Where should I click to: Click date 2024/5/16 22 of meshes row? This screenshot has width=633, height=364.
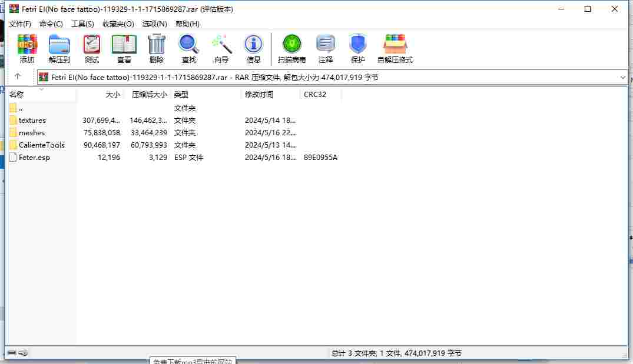click(x=270, y=133)
